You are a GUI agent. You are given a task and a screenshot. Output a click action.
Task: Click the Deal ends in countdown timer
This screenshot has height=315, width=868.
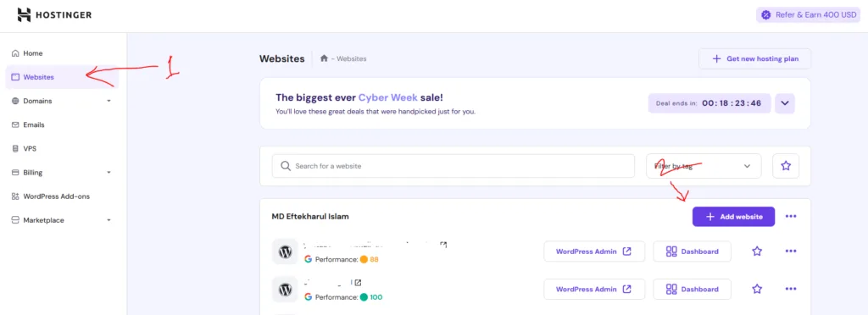pos(709,103)
